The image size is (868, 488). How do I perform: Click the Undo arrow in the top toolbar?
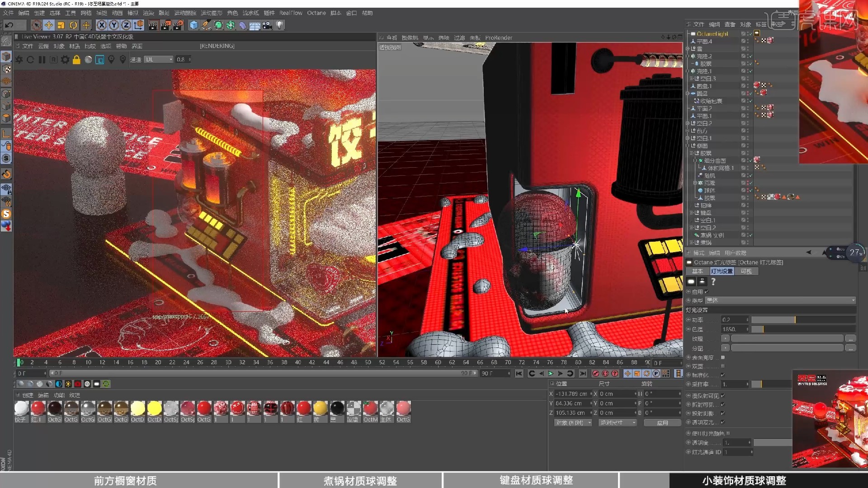tap(9, 25)
